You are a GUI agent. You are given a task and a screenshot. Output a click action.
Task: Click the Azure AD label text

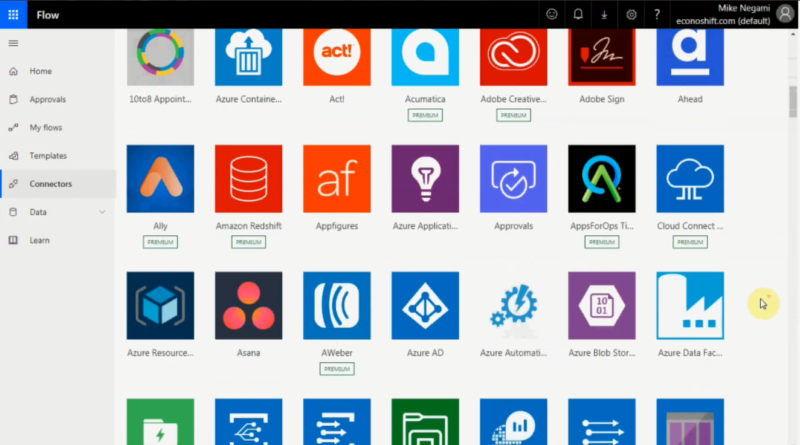(x=425, y=353)
